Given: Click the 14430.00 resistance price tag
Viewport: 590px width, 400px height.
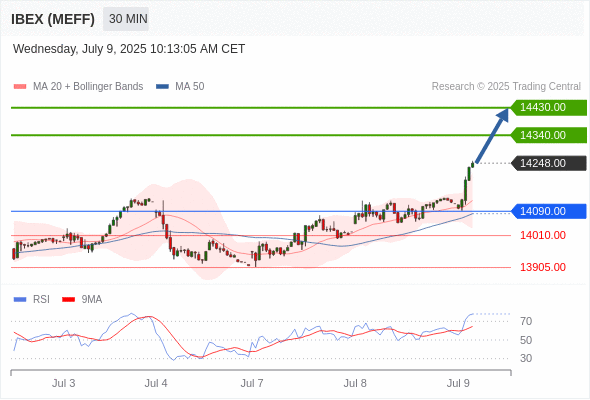Looking at the screenshot, I should [549, 108].
